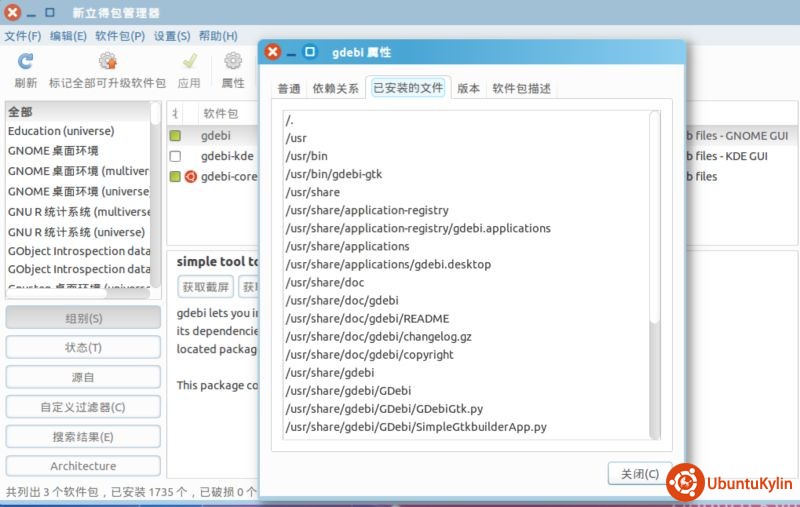Viewport: 800px width, 507px height.
Task: Click the 刷新 (Reload) toolbar icon
Action: click(26, 62)
